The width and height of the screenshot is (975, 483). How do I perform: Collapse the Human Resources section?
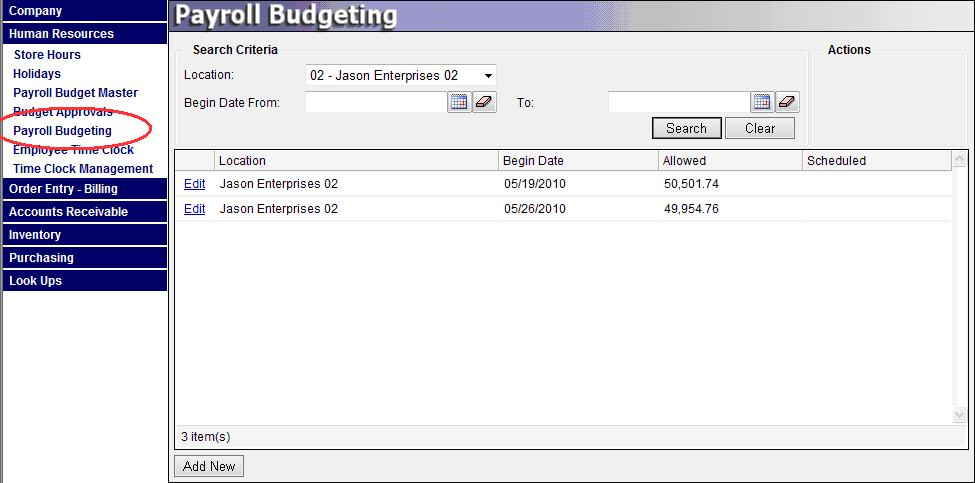pyautogui.click(x=84, y=34)
